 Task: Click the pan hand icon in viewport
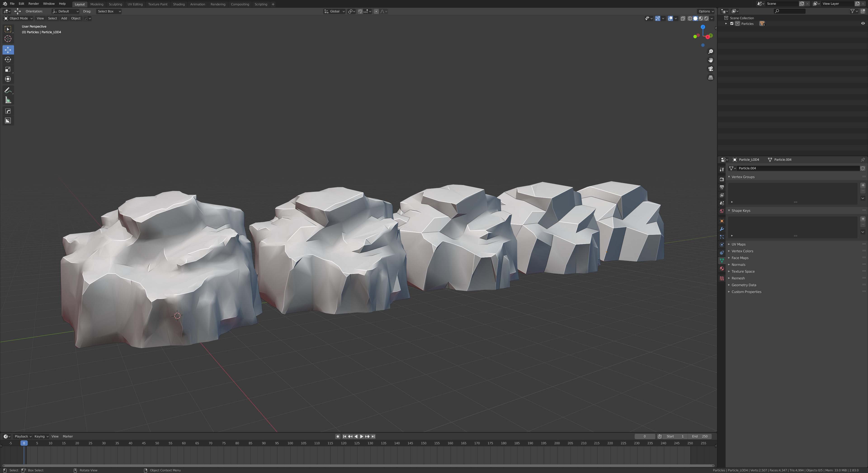point(711,60)
